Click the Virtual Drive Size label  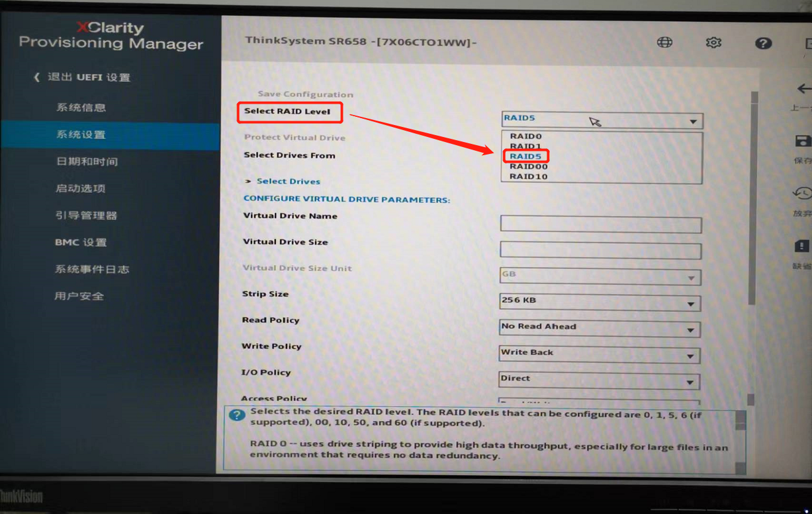click(x=286, y=242)
